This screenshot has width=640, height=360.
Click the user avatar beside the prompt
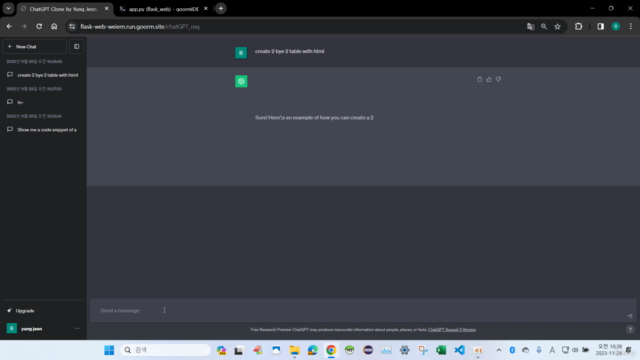tap(241, 52)
